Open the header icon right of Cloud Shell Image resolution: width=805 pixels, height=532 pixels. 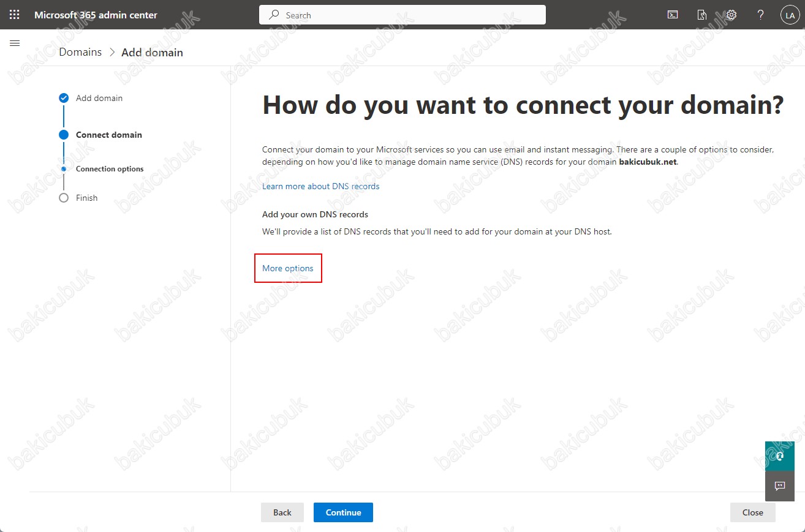point(702,15)
